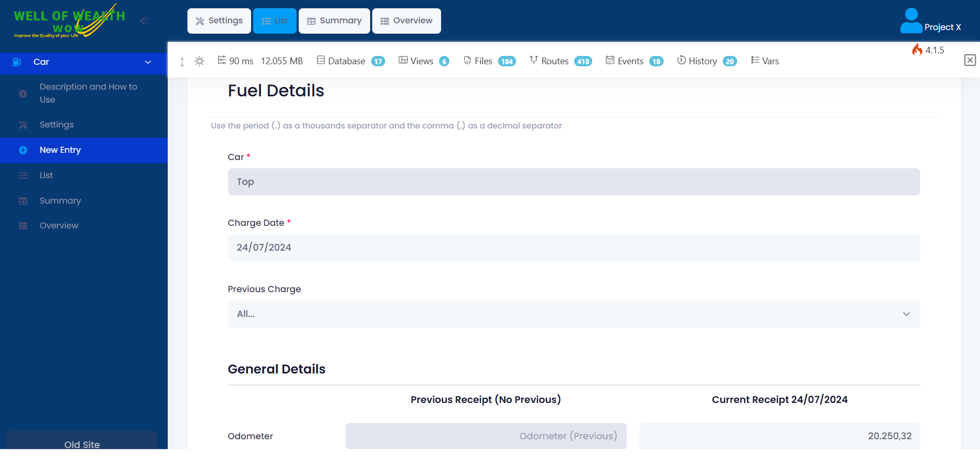Open Settings from the top button bar
The height and width of the screenshot is (461, 980).
point(219,21)
